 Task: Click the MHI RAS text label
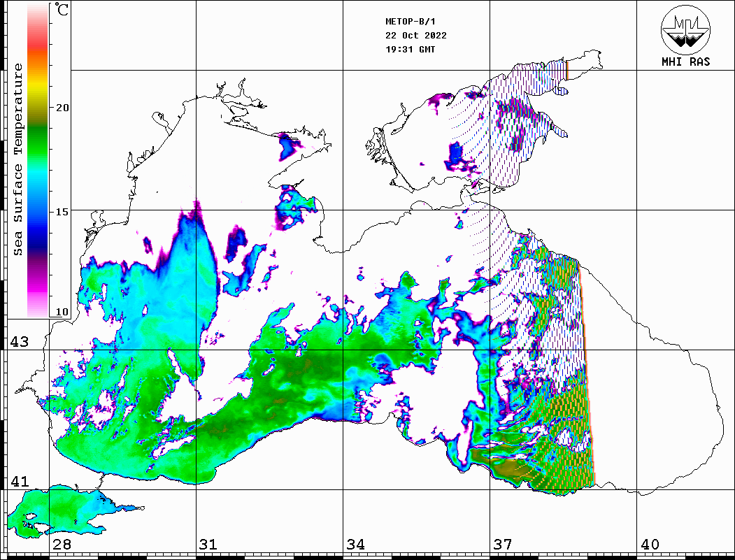pyautogui.click(x=685, y=62)
